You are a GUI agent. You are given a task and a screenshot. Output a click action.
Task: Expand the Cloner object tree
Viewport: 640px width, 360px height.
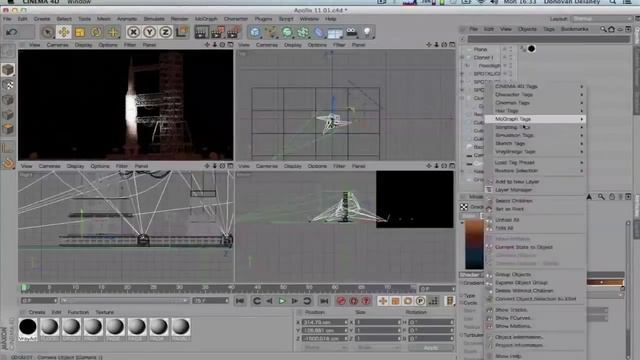coord(462,58)
